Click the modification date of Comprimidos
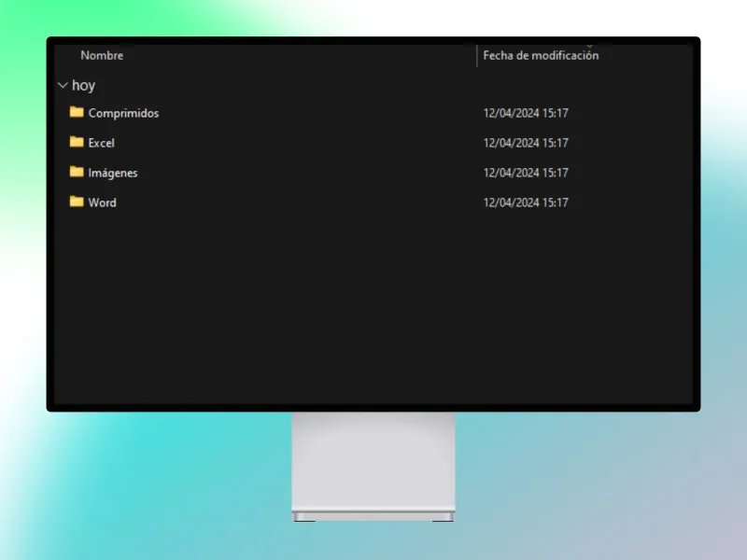 (x=526, y=113)
